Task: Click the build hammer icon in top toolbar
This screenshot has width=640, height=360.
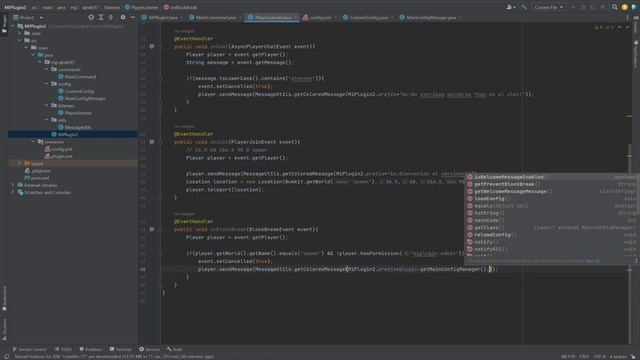Action: (524, 7)
